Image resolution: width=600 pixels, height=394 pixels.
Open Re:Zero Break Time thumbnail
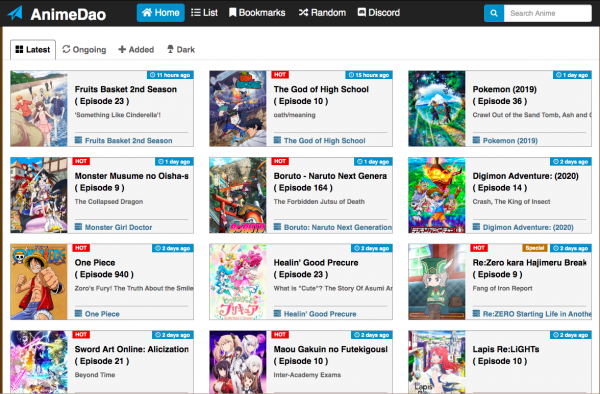pos(437,282)
